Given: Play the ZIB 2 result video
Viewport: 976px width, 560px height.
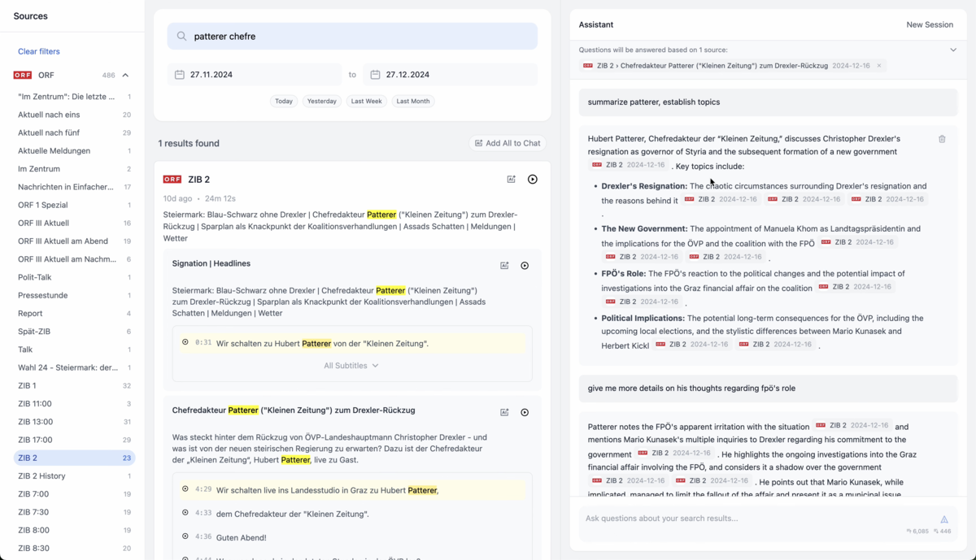Looking at the screenshot, I should coord(533,180).
